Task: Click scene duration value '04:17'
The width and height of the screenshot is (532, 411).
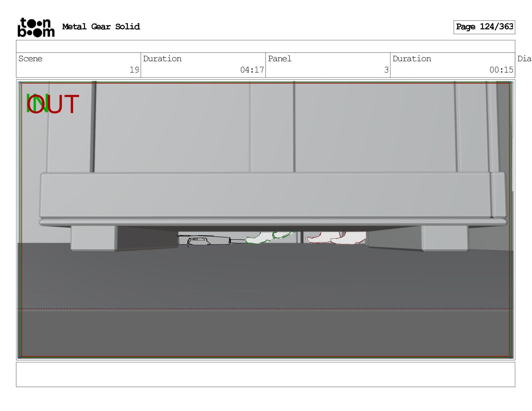Action: 252,70
